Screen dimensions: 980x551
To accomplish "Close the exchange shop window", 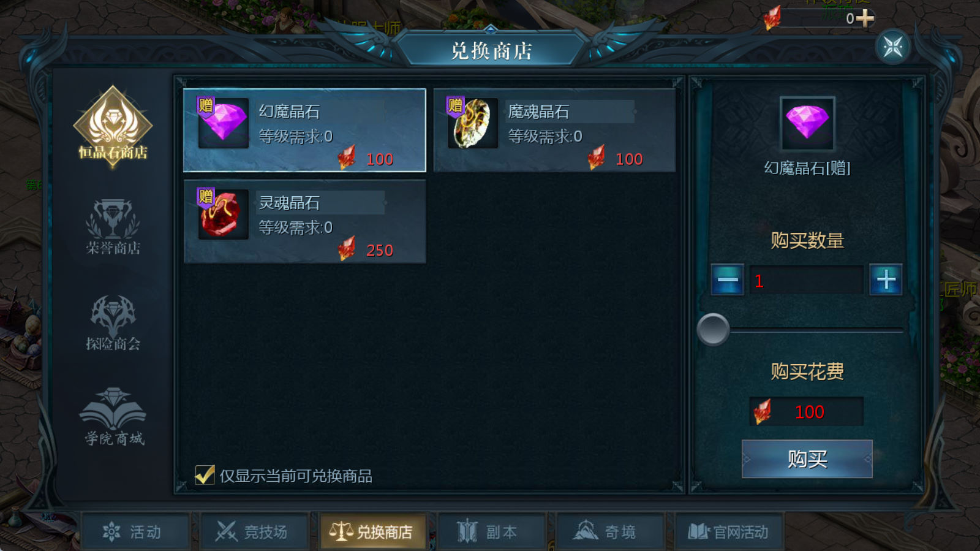I will pos(893,47).
